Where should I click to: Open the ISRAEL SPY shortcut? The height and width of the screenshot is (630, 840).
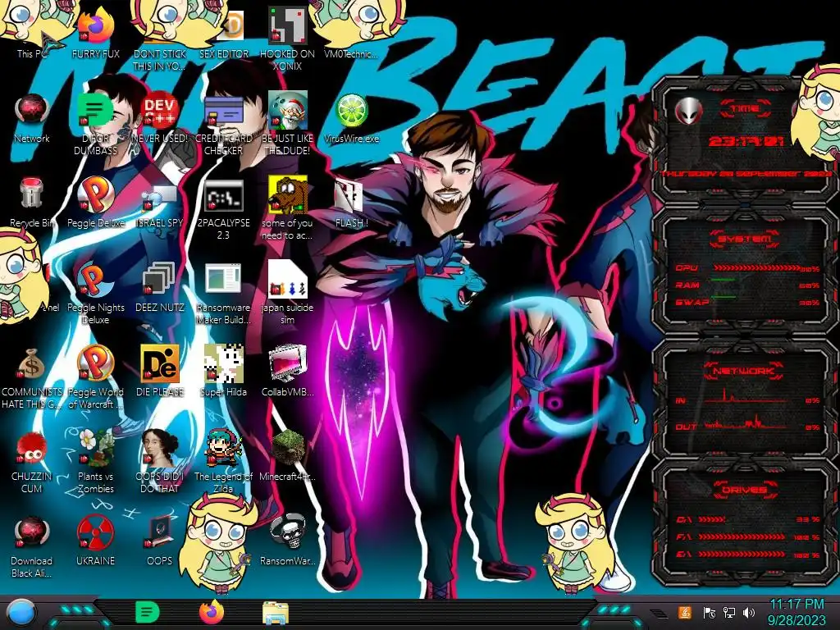point(160,206)
